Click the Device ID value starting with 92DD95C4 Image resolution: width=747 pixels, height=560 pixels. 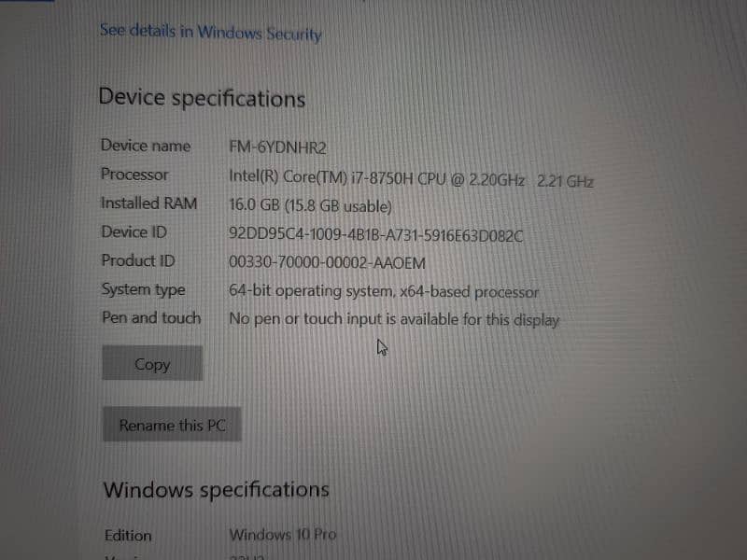[x=376, y=235]
